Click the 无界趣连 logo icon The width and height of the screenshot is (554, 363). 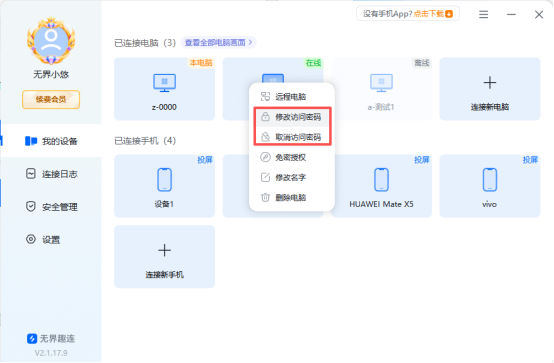click(x=32, y=339)
